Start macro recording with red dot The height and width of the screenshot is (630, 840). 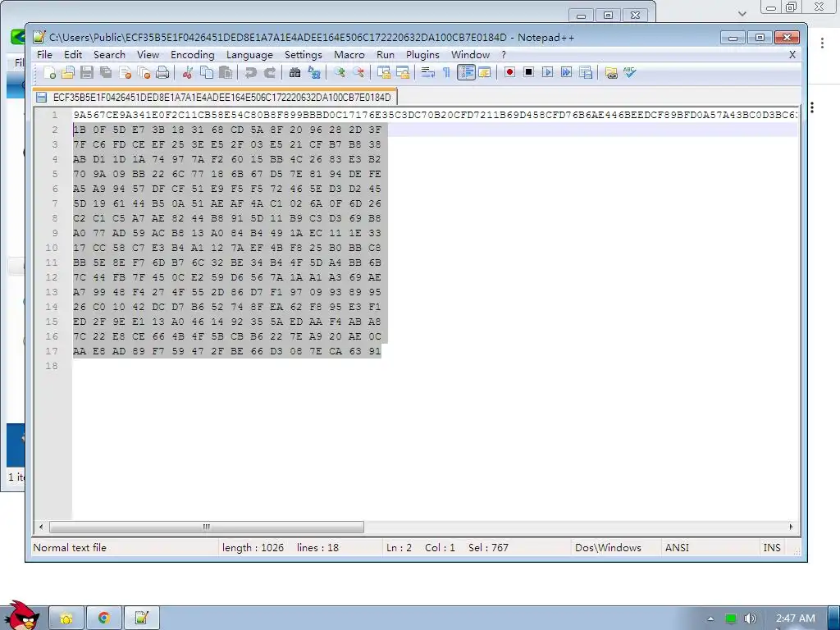tap(509, 72)
